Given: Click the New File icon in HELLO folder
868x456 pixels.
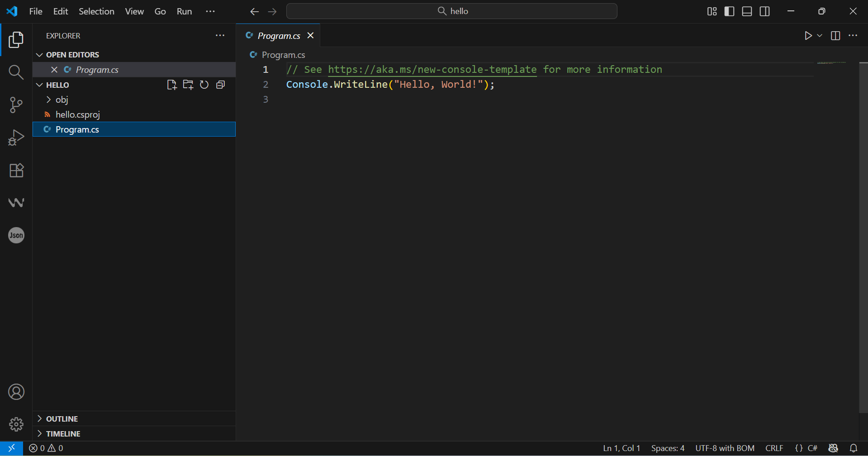Looking at the screenshot, I should (x=171, y=85).
